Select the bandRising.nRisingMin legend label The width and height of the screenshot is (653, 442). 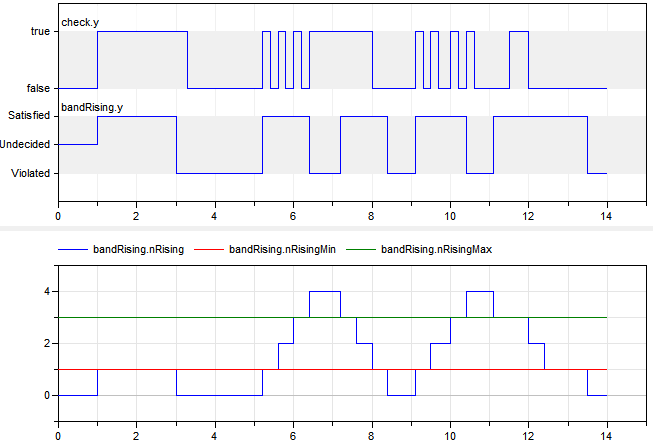click(x=283, y=249)
